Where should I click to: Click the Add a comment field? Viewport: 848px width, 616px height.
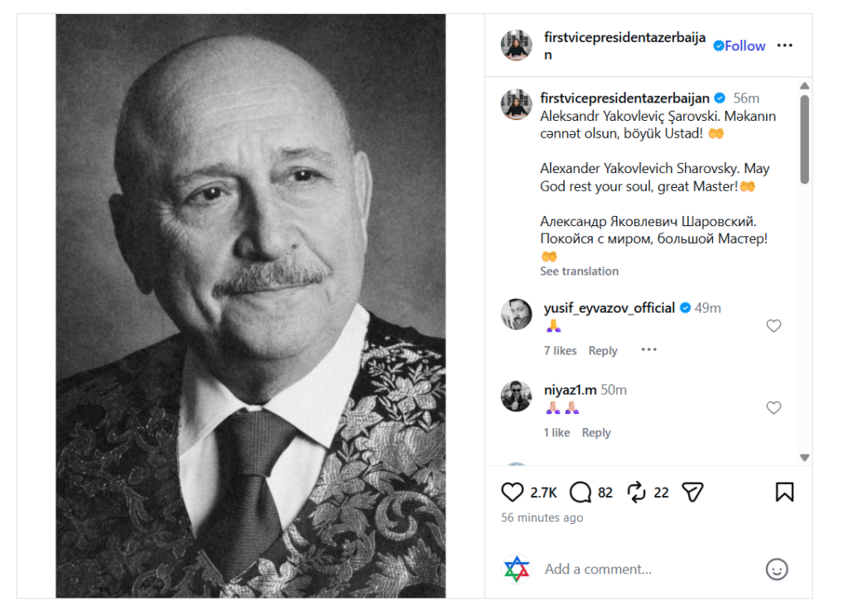[649, 569]
